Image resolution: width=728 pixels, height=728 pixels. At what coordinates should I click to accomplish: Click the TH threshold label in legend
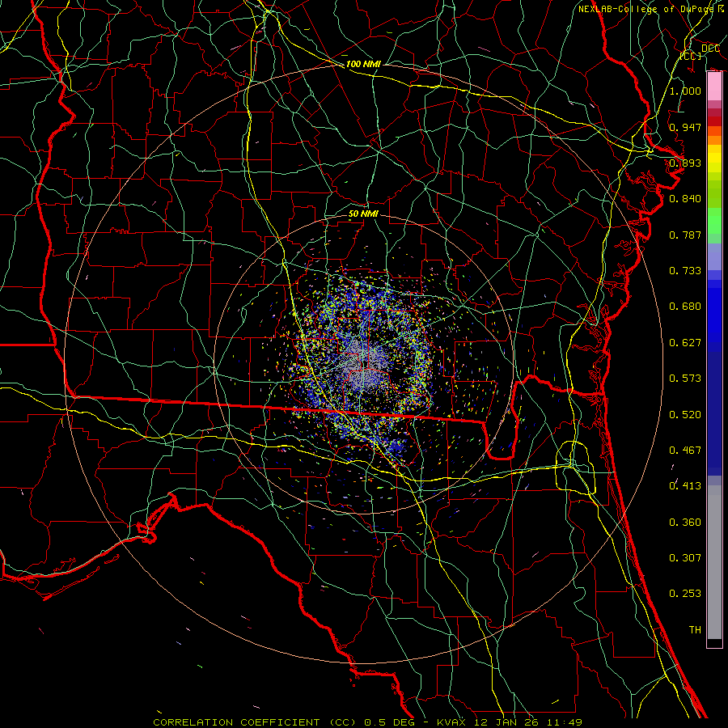click(x=695, y=630)
